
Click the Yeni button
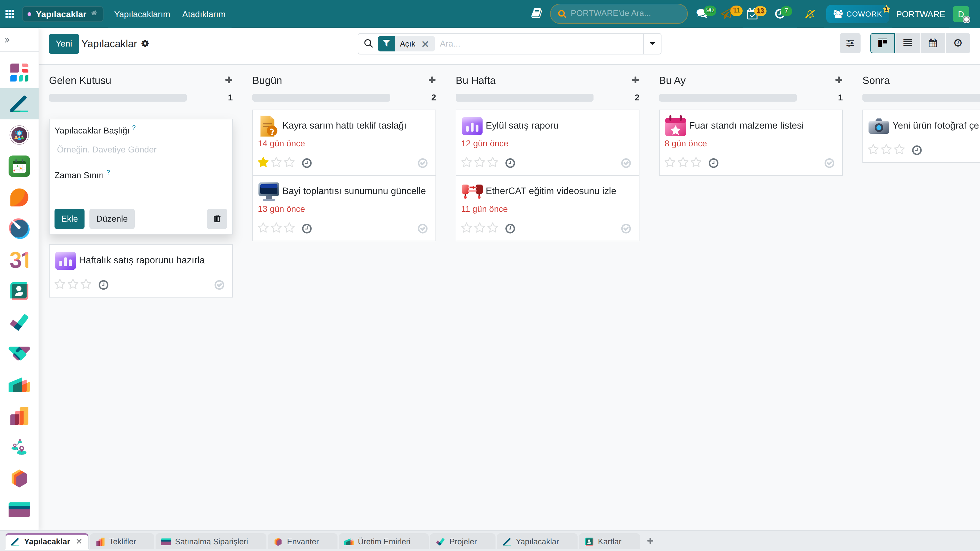[x=63, y=44]
